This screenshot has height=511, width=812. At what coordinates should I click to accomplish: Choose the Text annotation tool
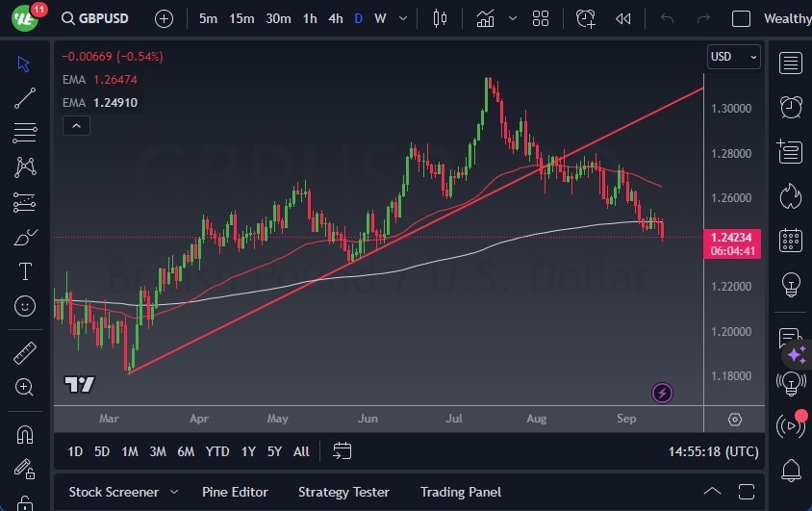tap(25, 271)
